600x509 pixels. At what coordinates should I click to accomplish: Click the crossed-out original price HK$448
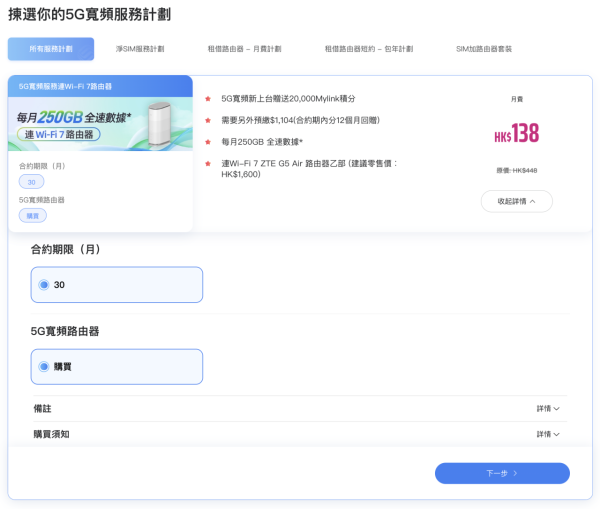[x=517, y=171]
